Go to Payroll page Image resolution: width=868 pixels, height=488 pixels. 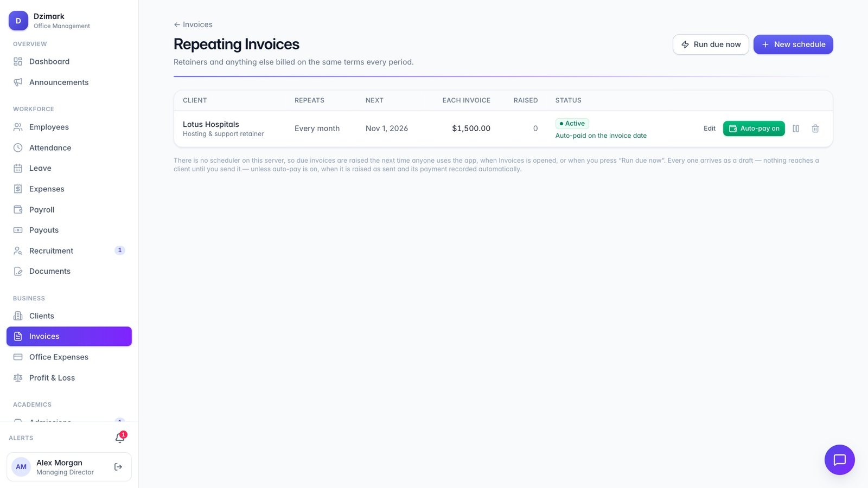[69, 209]
